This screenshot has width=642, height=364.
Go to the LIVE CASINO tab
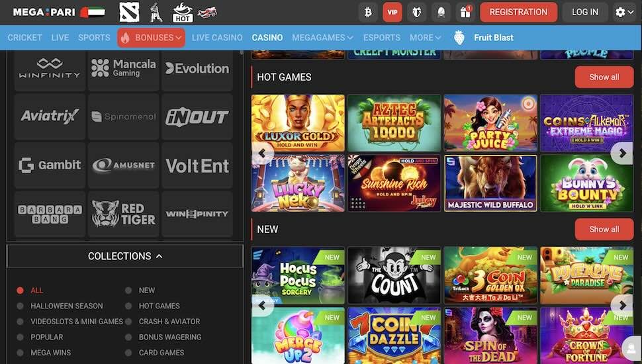click(x=217, y=38)
